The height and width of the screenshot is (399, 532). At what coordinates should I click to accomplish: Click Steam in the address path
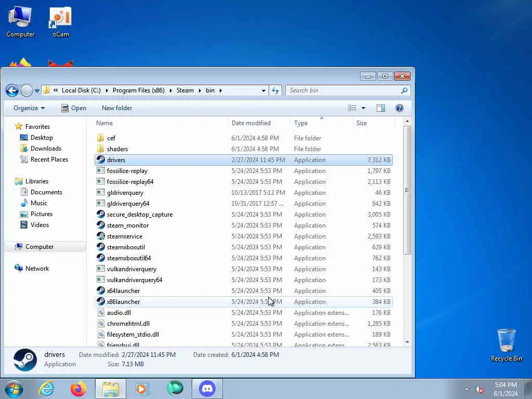pyautogui.click(x=185, y=90)
